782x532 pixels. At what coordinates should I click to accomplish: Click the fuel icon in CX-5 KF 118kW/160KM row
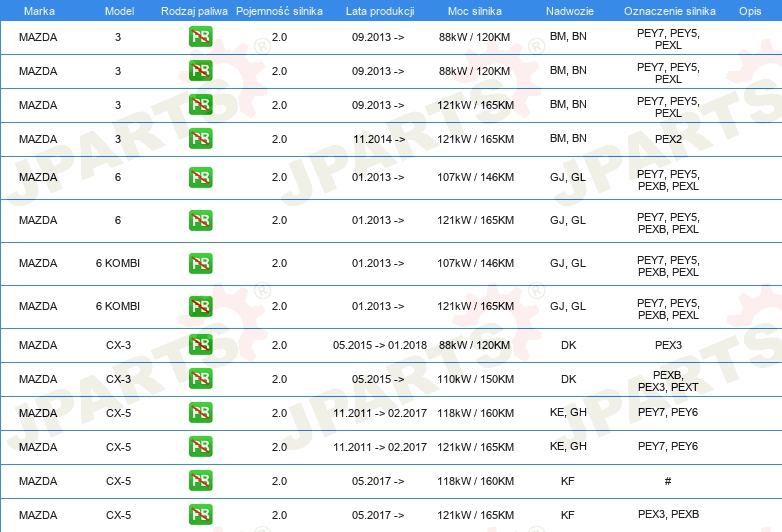pyautogui.click(x=200, y=481)
